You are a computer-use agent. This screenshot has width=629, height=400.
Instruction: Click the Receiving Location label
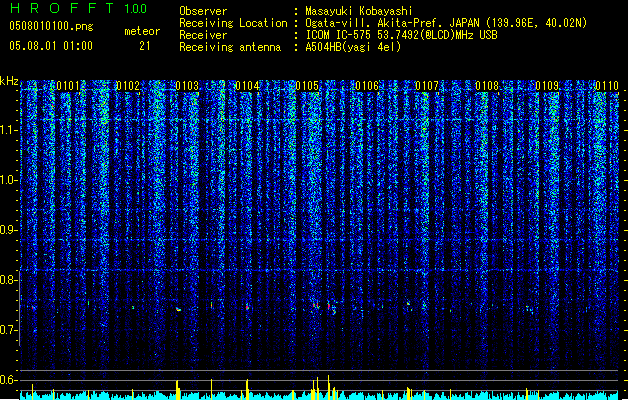pyautogui.click(x=233, y=23)
